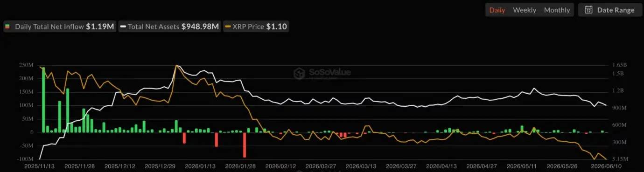Click the 1.5B right axis label

click(x=619, y=74)
